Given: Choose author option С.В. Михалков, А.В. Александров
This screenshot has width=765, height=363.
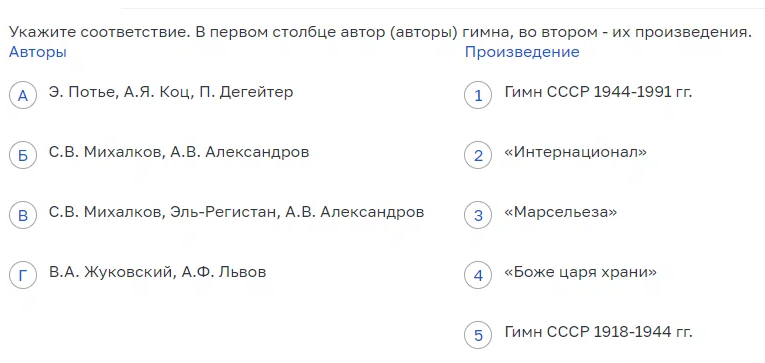Looking at the screenshot, I should pyautogui.click(x=179, y=152).
